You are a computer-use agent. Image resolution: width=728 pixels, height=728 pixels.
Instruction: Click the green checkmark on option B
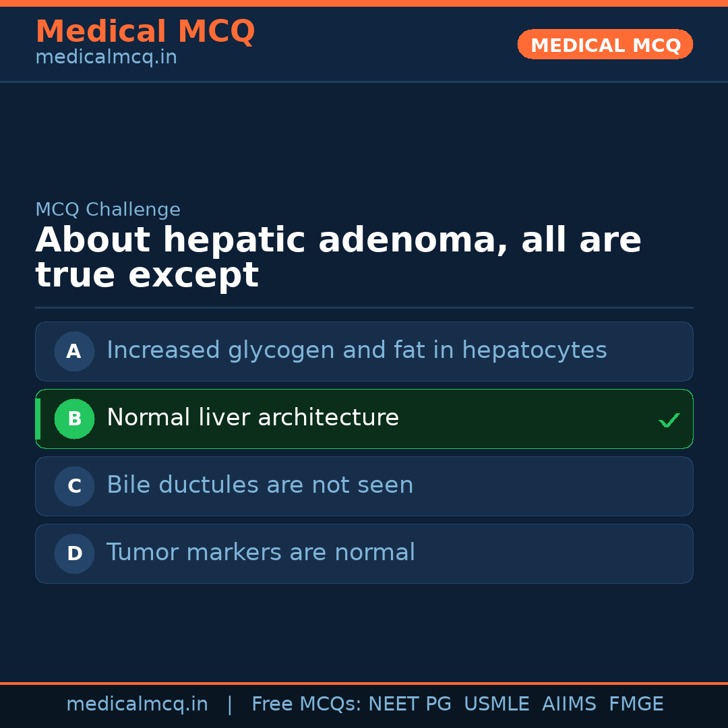tap(669, 420)
